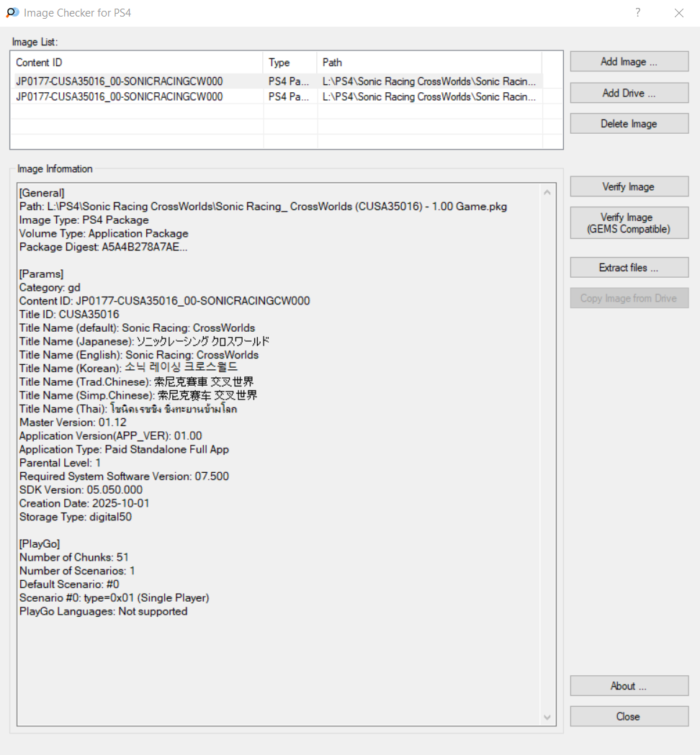Viewport: 700px width, 755px height.
Task: Click the [General] section heading text
Action: click(x=42, y=193)
